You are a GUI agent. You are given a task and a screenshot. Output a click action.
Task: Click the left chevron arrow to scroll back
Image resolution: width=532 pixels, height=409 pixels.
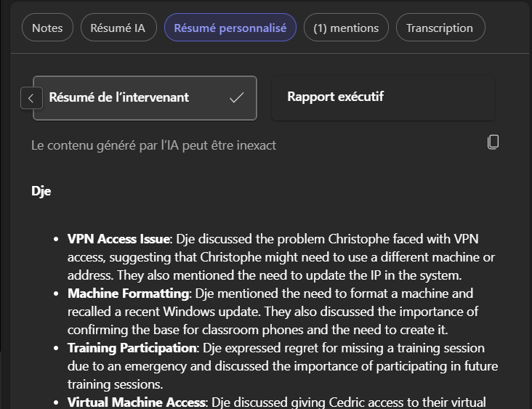click(31, 97)
